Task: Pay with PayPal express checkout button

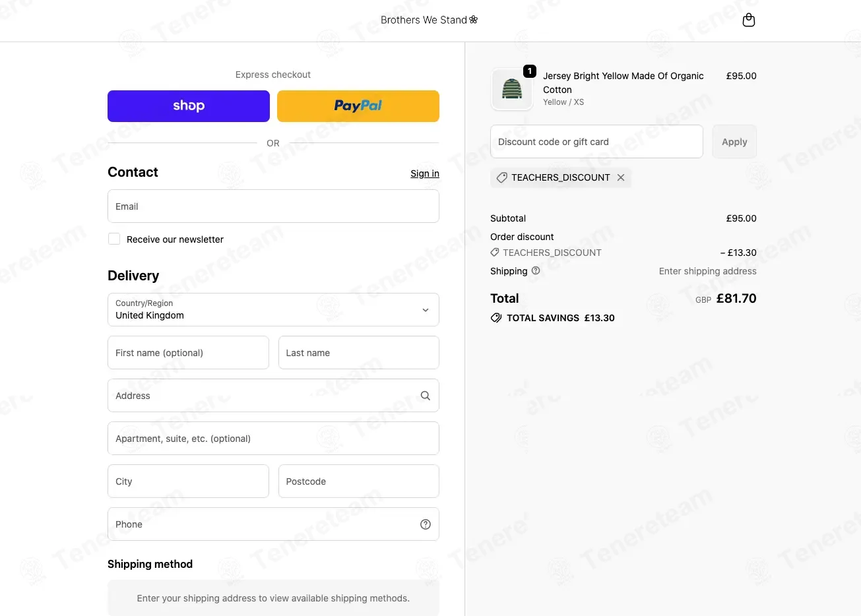Action: 358,106
